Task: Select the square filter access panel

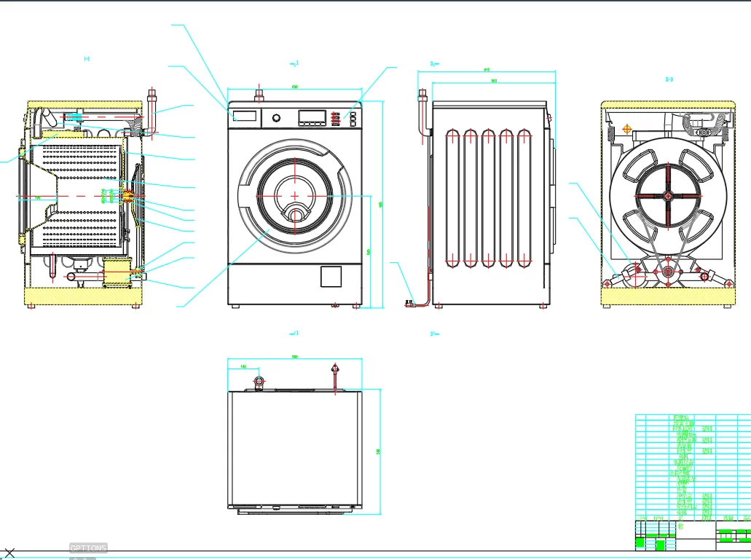Action: (331, 277)
